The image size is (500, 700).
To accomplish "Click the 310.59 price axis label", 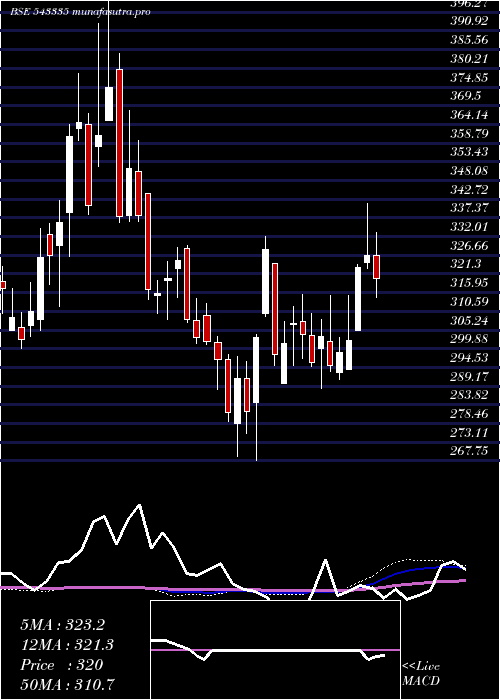I will click(469, 302).
